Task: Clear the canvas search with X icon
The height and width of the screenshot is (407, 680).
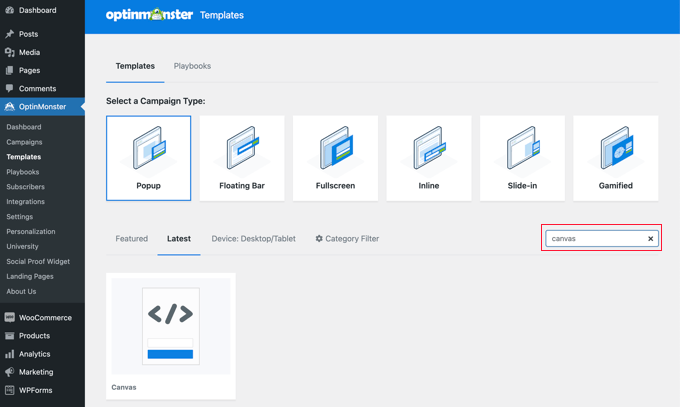Action: [x=651, y=239]
